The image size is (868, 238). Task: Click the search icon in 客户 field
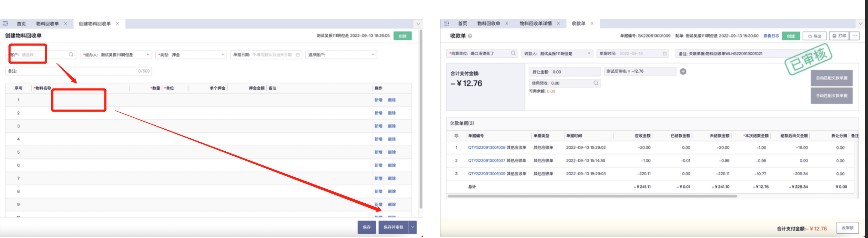71,55
